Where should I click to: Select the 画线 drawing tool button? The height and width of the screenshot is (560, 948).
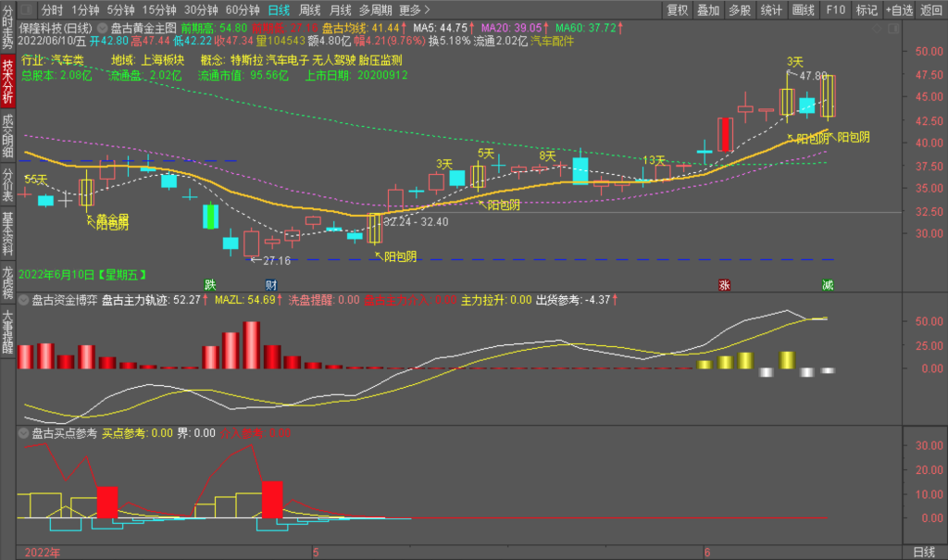[803, 10]
